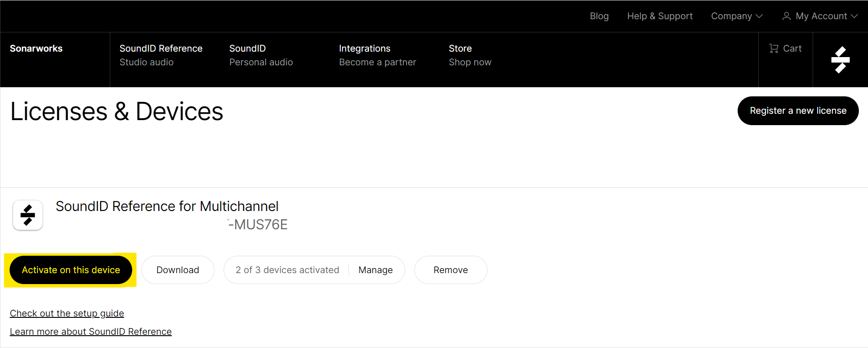Open Learn more about SoundID Reference link
Image resolution: width=868 pixels, height=348 pixels.
point(91,332)
